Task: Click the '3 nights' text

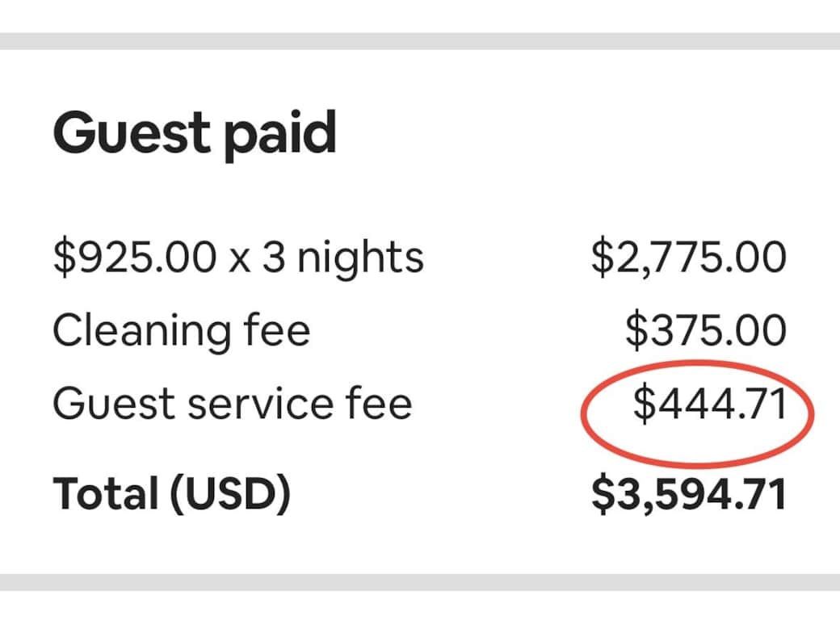Action: [x=342, y=258]
